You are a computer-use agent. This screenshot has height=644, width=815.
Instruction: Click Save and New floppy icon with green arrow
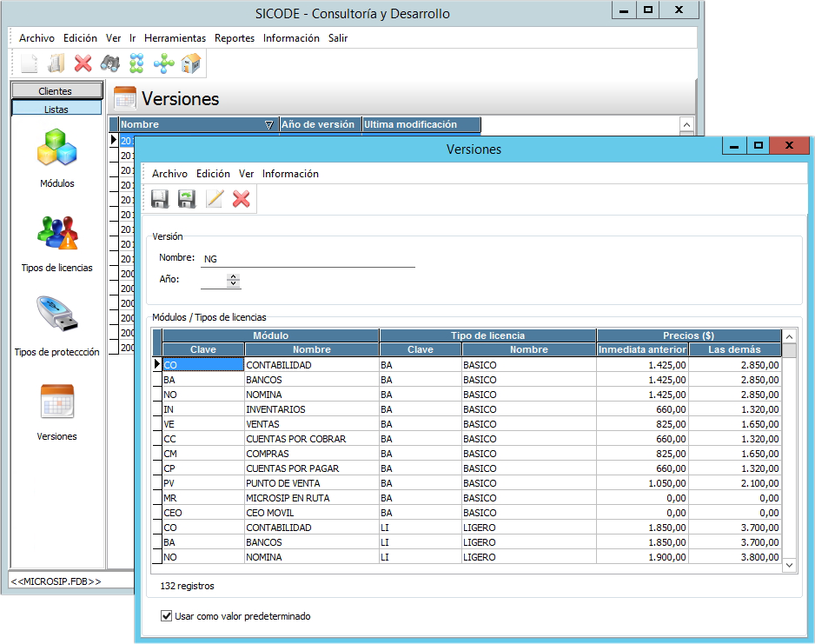click(x=187, y=199)
